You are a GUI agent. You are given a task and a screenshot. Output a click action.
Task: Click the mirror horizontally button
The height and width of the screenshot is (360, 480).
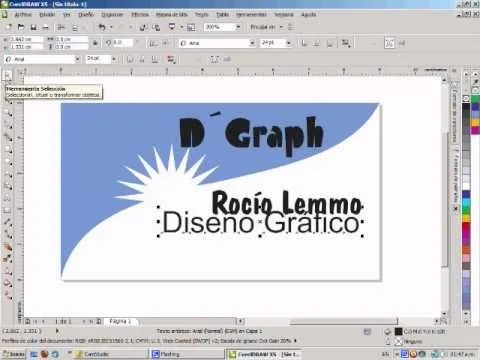click(x=153, y=43)
